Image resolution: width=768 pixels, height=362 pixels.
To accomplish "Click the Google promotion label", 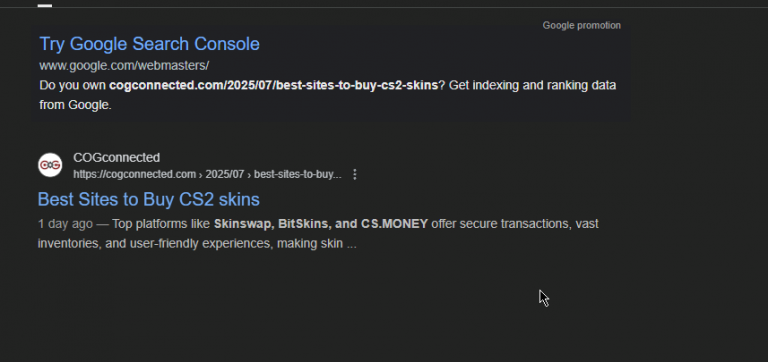I will 581,25.
